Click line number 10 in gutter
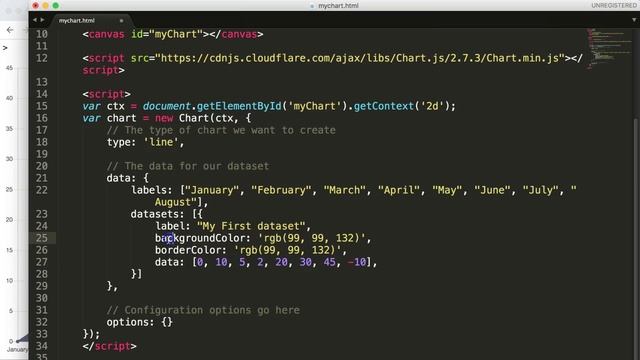The image size is (640, 360). pyautogui.click(x=42, y=34)
